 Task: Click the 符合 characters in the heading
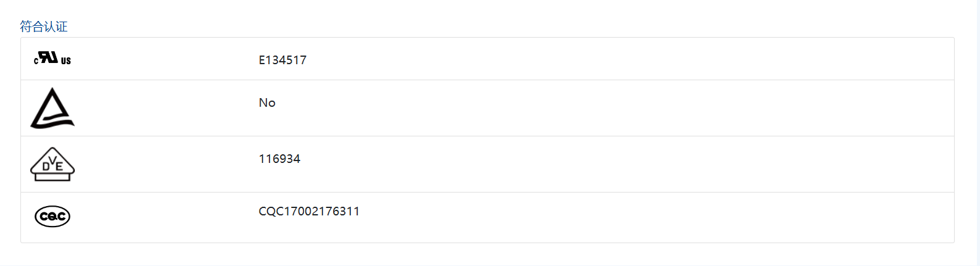click(x=32, y=27)
